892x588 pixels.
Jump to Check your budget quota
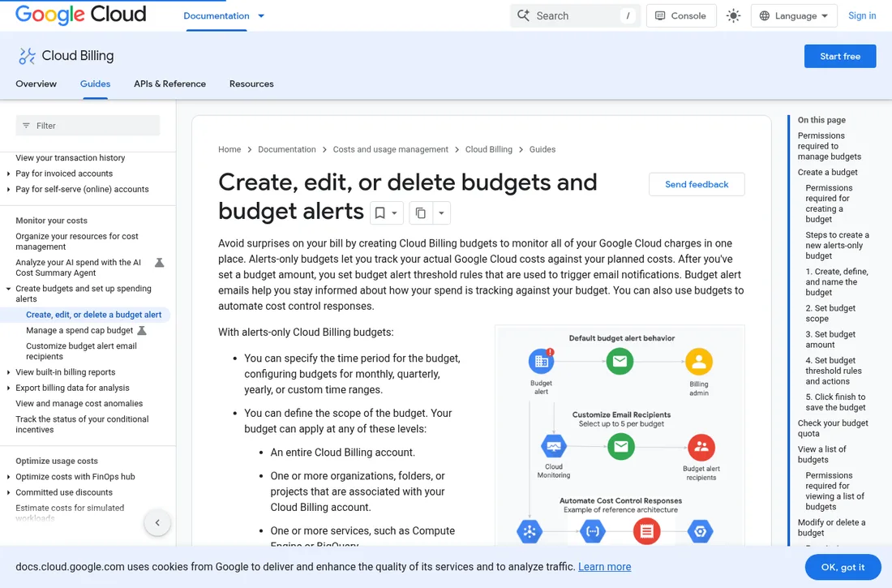click(x=832, y=428)
